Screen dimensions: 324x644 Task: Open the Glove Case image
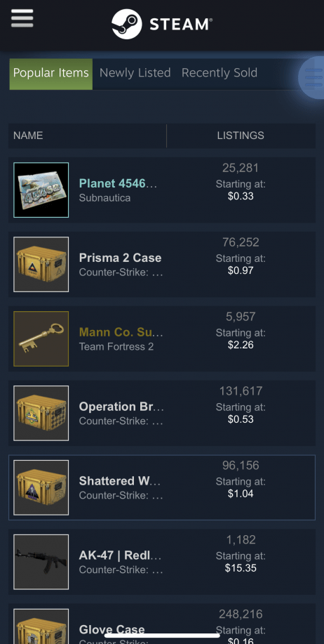tap(41, 626)
